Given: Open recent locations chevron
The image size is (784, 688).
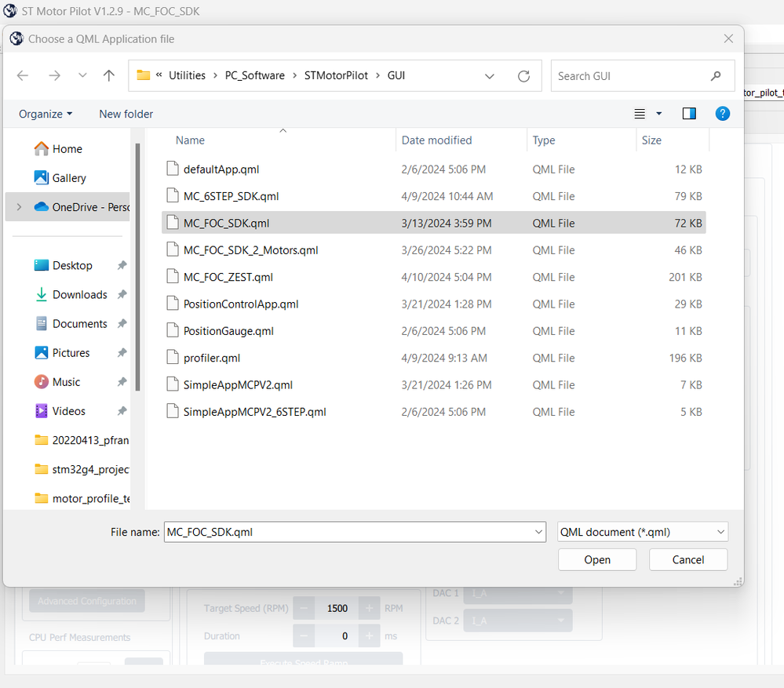Looking at the screenshot, I should click(82, 75).
